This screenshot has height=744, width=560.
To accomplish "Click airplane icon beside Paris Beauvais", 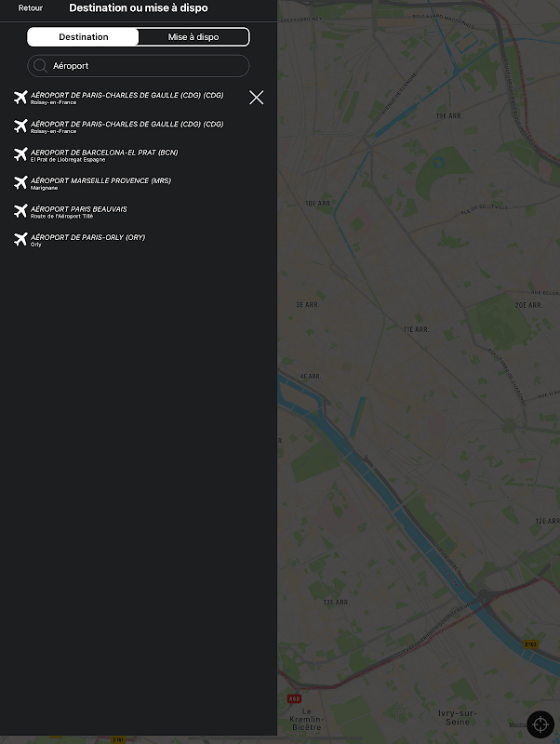I will click(x=20, y=211).
